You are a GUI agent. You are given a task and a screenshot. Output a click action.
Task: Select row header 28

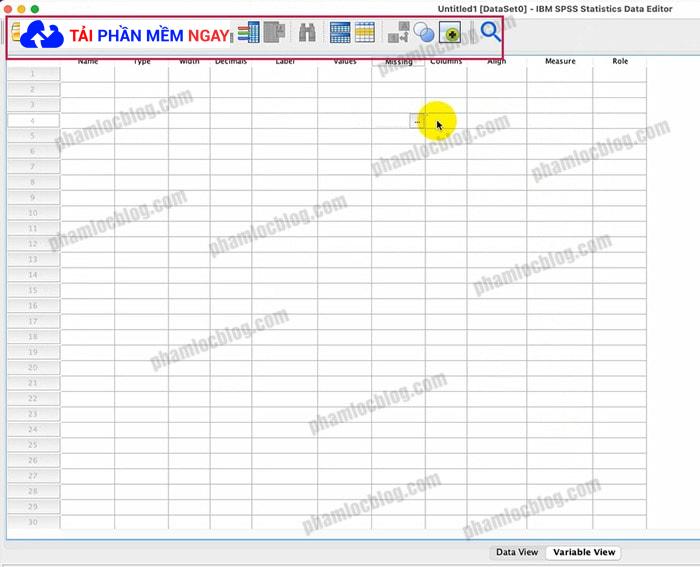click(33, 492)
